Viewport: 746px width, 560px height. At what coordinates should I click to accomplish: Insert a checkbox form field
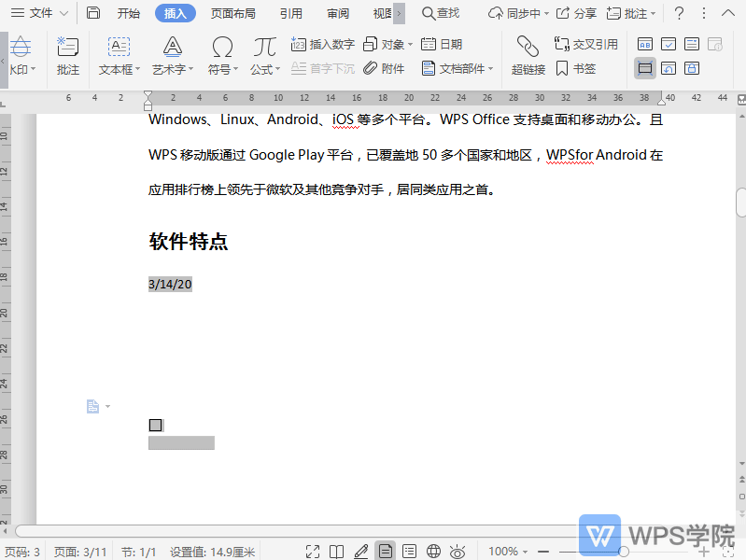click(668, 44)
